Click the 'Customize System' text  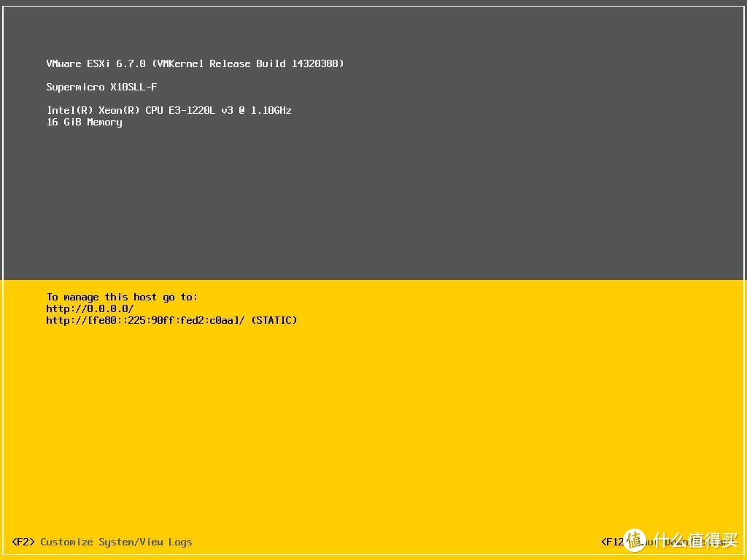coord(87,542)
